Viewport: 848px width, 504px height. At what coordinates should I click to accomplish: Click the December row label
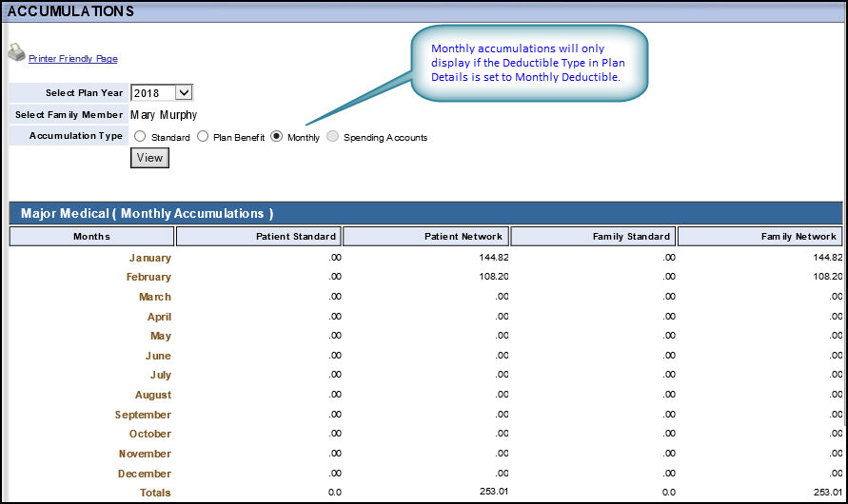[x=145, y=474]
